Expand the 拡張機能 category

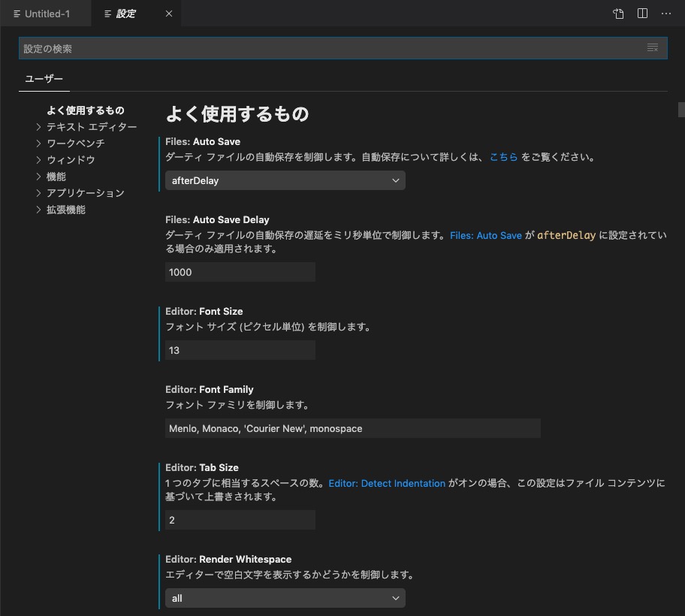coord(61,210)
